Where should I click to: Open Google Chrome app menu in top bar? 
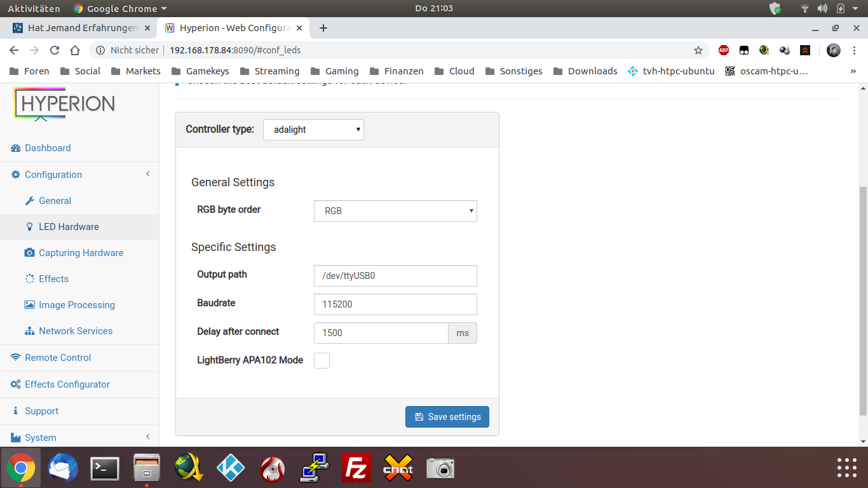pos(120,9)
